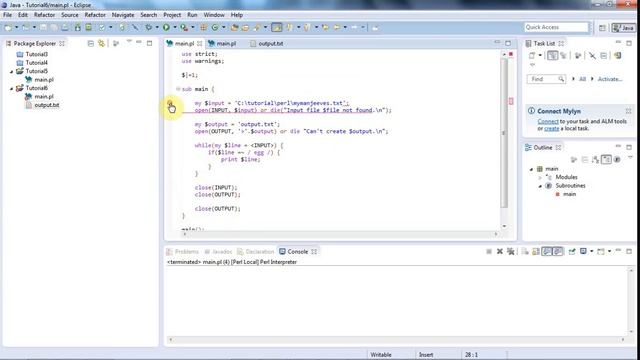640x360 pixels.
Task: Collapse the Subroutines node in the Outline
Action: 540,186
